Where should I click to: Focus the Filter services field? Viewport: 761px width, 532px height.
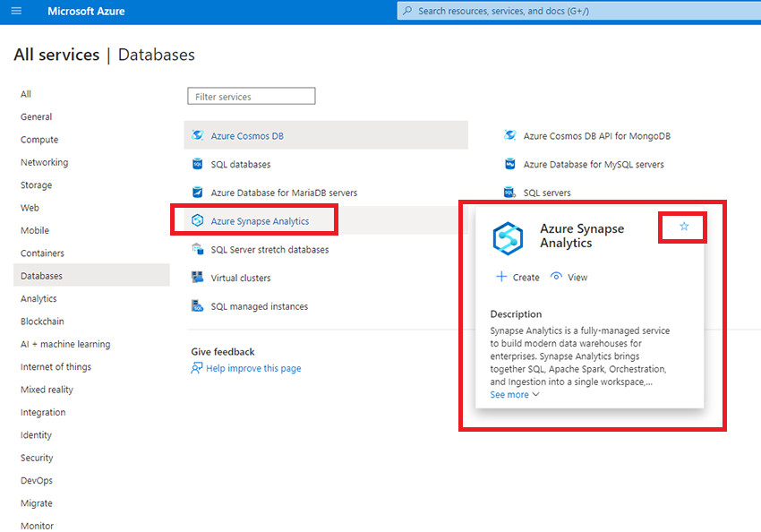click(x=252, y=96)
